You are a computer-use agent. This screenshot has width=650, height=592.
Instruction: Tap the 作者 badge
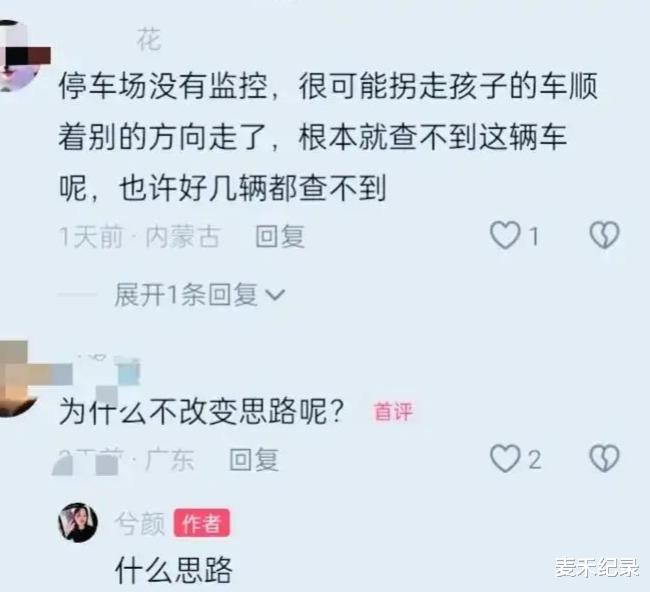tap(201, 523)
